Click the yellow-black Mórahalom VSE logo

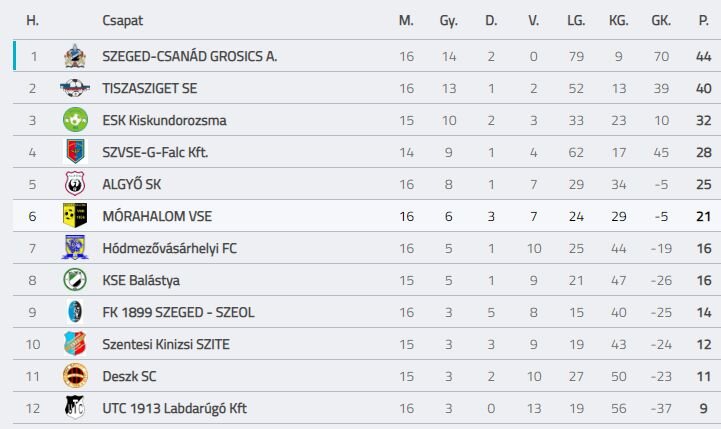pos(75,216)
